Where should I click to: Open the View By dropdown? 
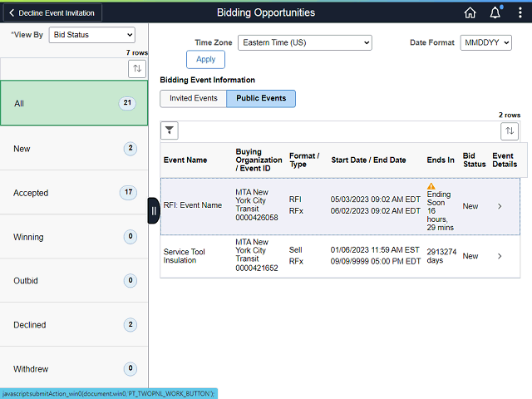click(x=92, y=35)
